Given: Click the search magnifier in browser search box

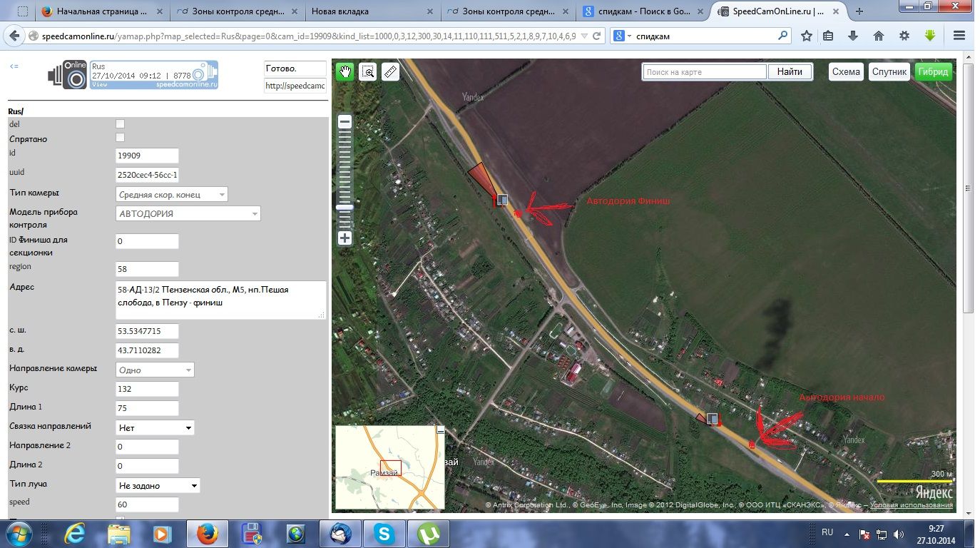Looking at the screenshot, I should pos(783,36).
